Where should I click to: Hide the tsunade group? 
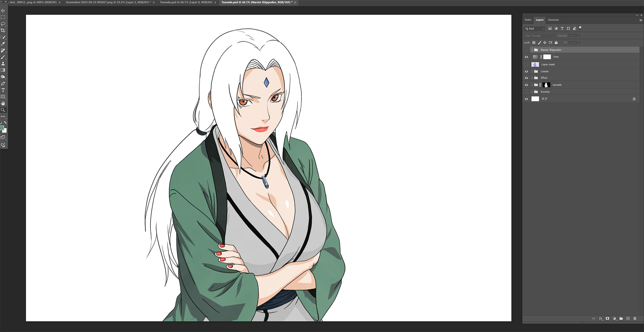coord(526,85)
